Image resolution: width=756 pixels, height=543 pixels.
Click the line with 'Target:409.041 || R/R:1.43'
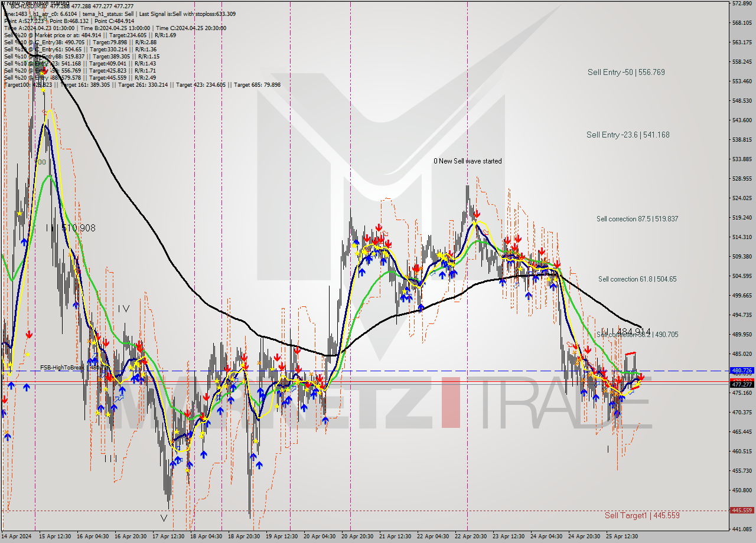pos(80,63)
